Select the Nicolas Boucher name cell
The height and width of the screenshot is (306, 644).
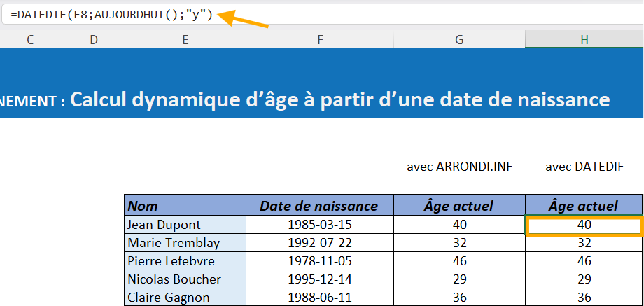click(185, 279)
